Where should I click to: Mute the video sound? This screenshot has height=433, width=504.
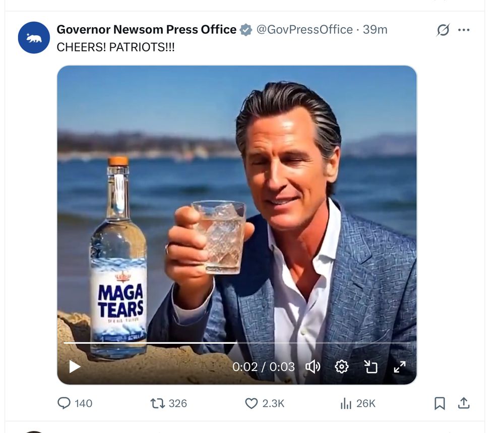(x=313, y=366)
